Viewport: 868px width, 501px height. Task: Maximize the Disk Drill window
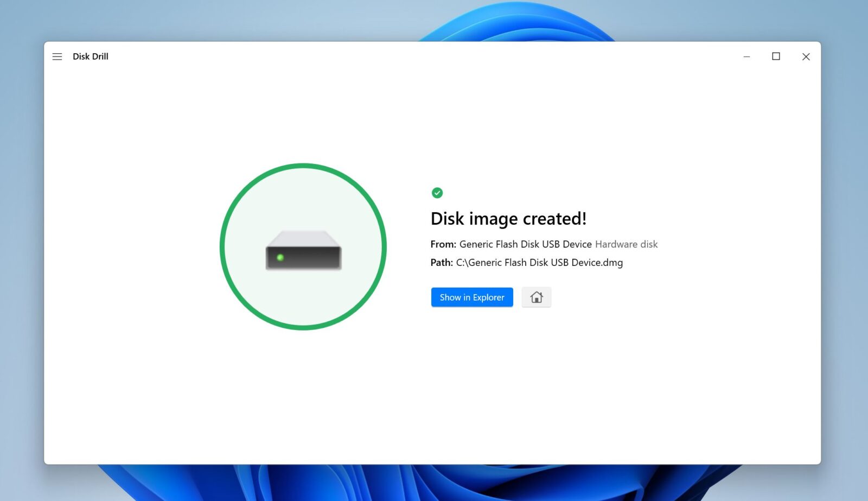tap(776, 56)
